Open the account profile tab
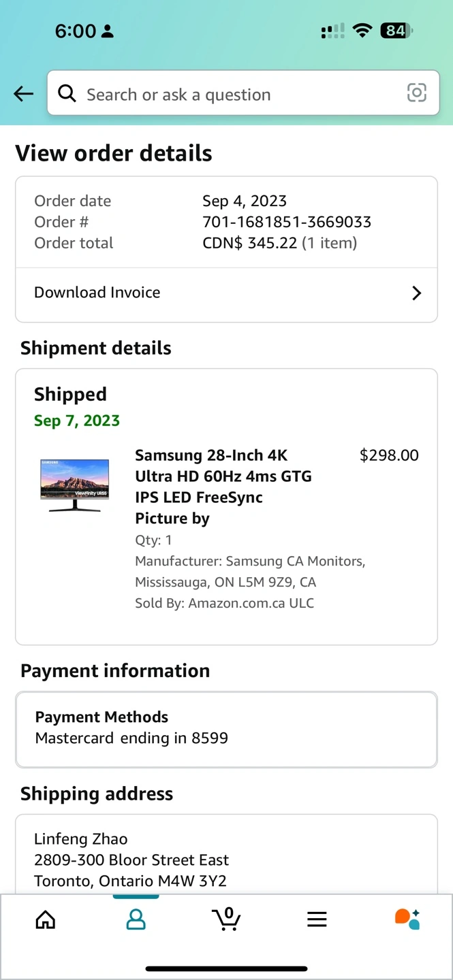This screenshot has height=980, width=453. tap(136, 919)
